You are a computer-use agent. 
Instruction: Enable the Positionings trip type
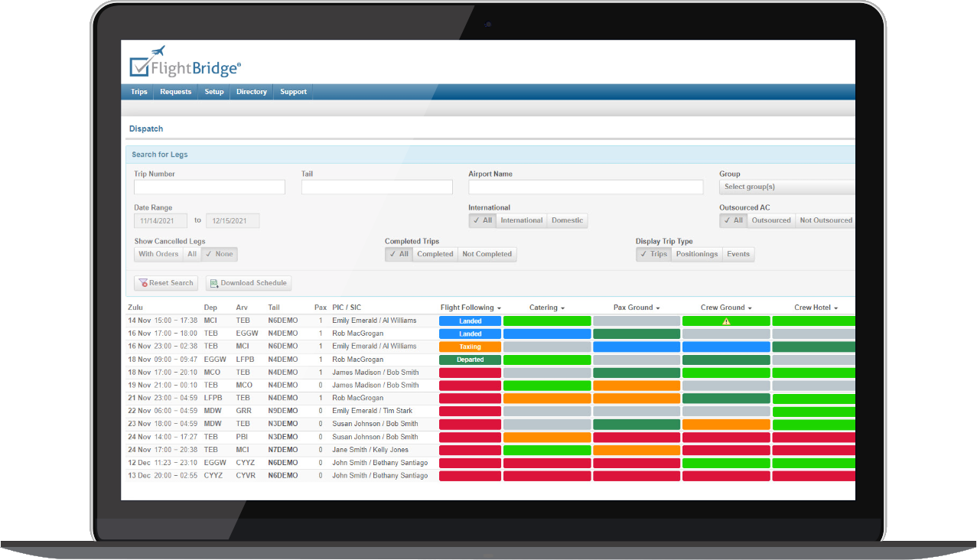(697, 254)
